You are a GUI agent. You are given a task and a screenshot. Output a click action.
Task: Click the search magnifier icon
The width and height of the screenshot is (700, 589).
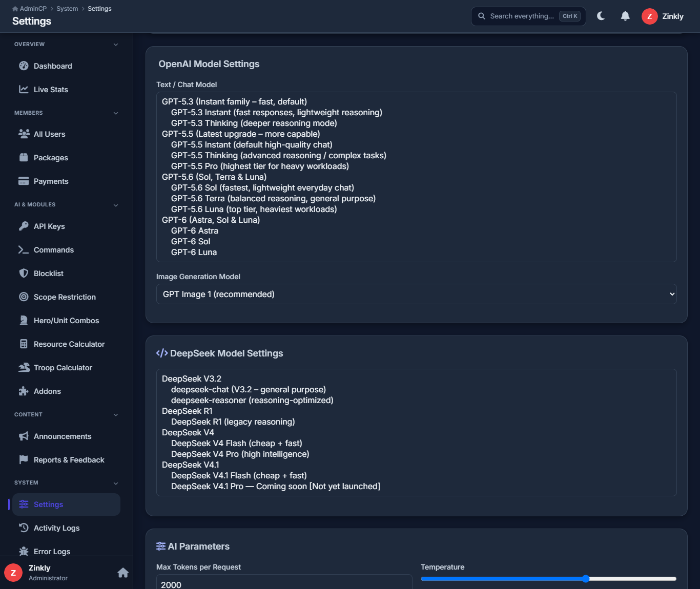click(482, 16)
